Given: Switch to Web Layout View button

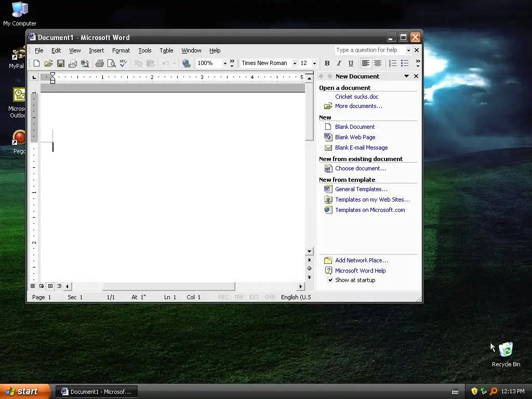Looking at the screenshot, I should [x=42, y=286].
